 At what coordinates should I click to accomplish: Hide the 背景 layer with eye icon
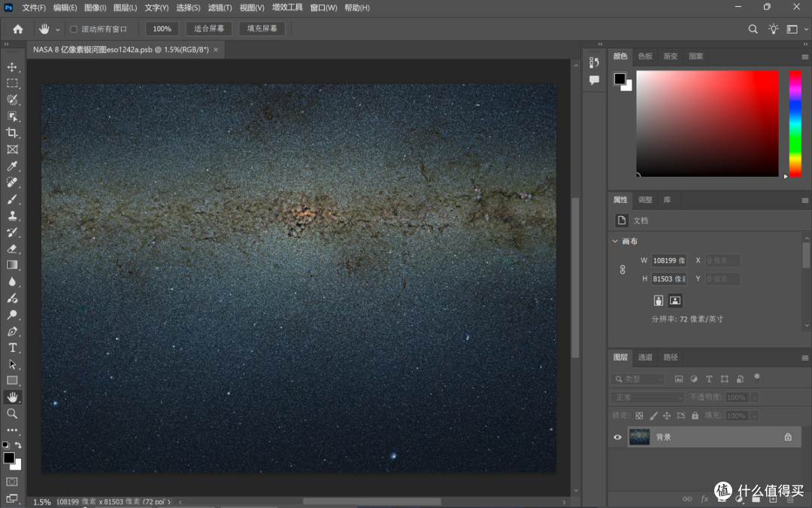click(617, 437)
